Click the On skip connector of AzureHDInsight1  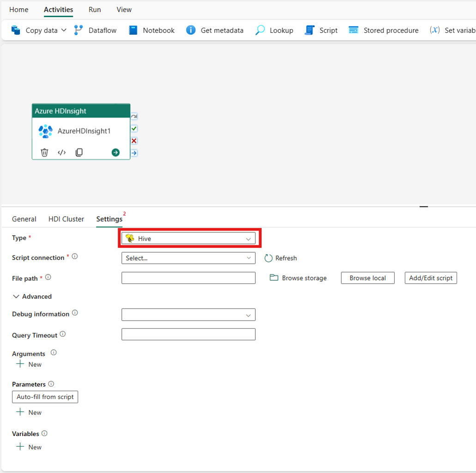[134, 116]
